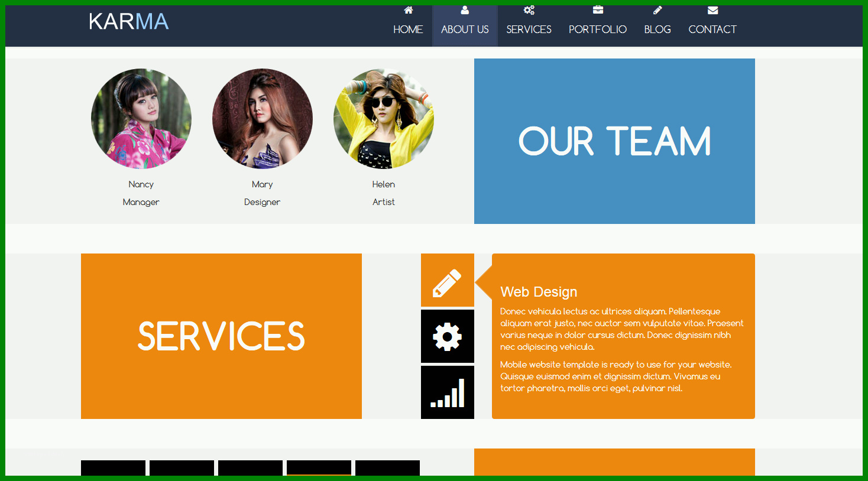Navigate to the PORTFOLIO menu item
The image size is (868, 481).
click(598, 30)
